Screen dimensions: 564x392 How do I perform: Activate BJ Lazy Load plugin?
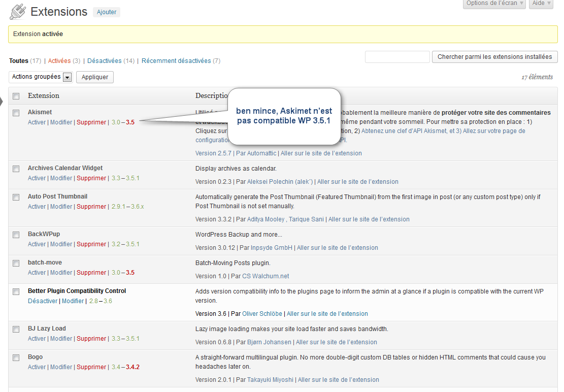click(x=37, y=339)
